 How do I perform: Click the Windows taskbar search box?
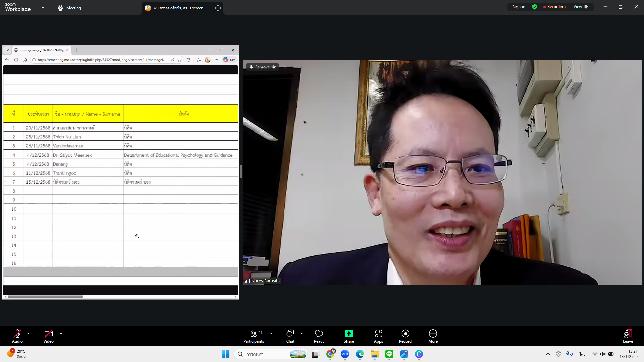(x=265, y=354)
